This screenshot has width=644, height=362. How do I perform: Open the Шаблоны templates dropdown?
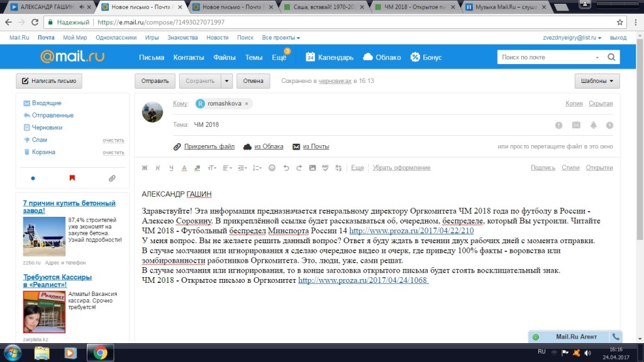tap(597, 81)
